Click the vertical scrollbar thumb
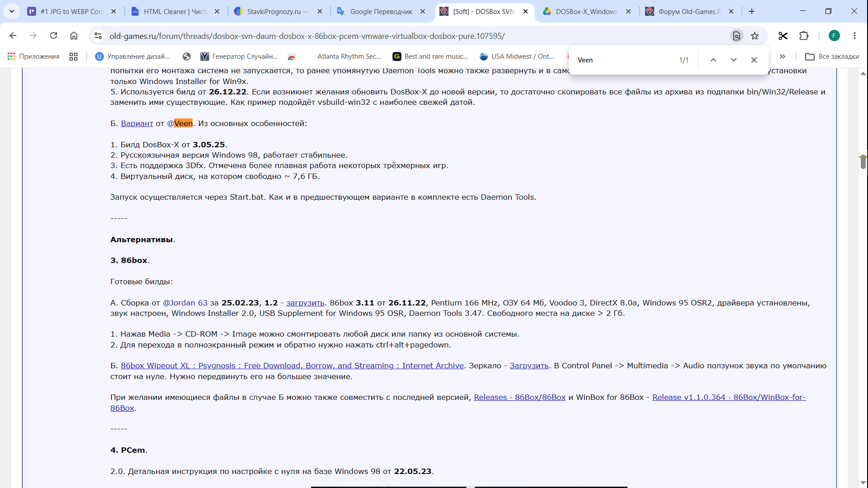 (863, 162)
